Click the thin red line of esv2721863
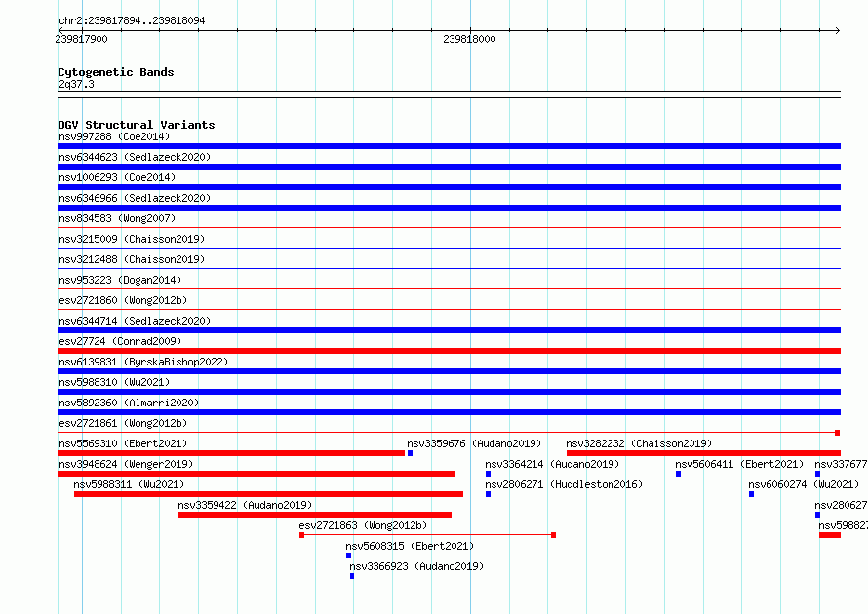Image resolution: width=868 pixels, height=614 pixels. pyautogui.click(x=427, y=535)
